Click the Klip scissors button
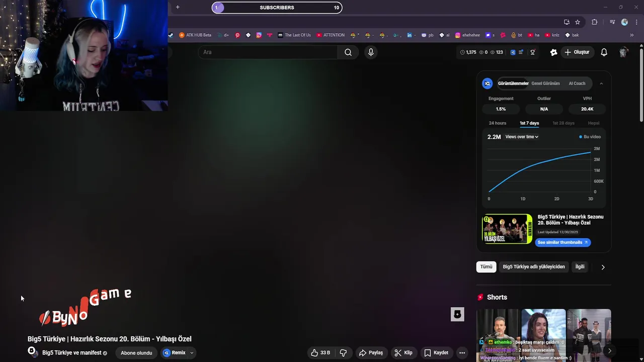644x362 pixels. (404, 353)
